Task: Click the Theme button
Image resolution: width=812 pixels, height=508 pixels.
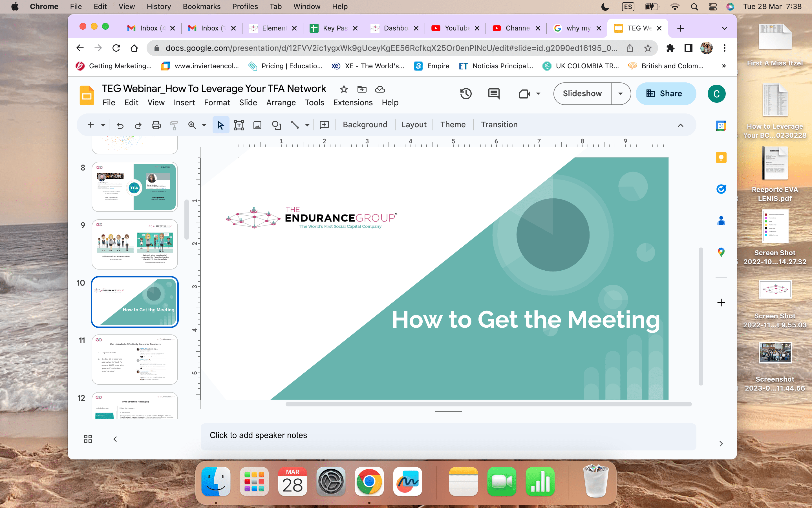Action: tap(453, 125)
